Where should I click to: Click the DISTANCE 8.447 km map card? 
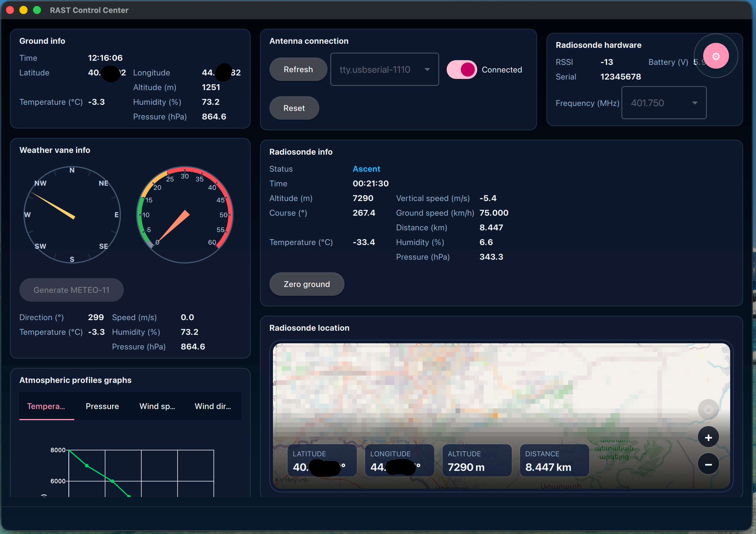[554, 461]
